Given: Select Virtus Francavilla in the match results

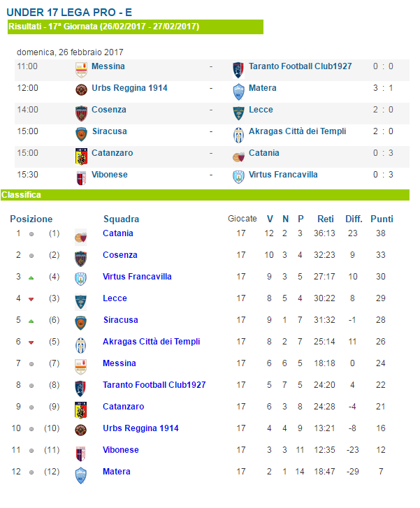Looking at the screenshot, I should [x=283, y=175].
